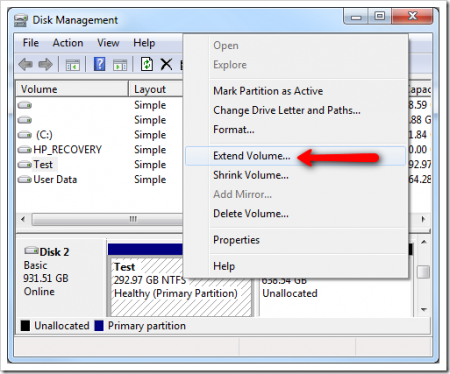Click the disk pane scroll down arrow
The height and width of the screenshot is (374, 450).
[424, 310]
